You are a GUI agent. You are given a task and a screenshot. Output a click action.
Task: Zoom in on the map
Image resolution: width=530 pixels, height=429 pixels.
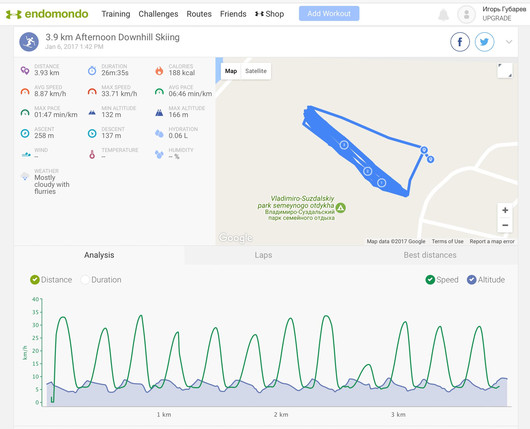point(505,210)
